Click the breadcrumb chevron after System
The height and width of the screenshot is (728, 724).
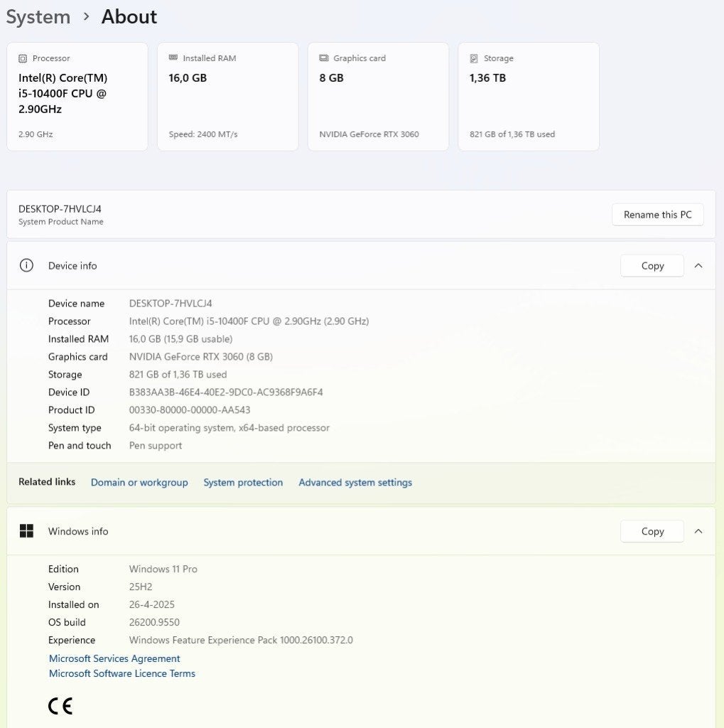[86, 17]
